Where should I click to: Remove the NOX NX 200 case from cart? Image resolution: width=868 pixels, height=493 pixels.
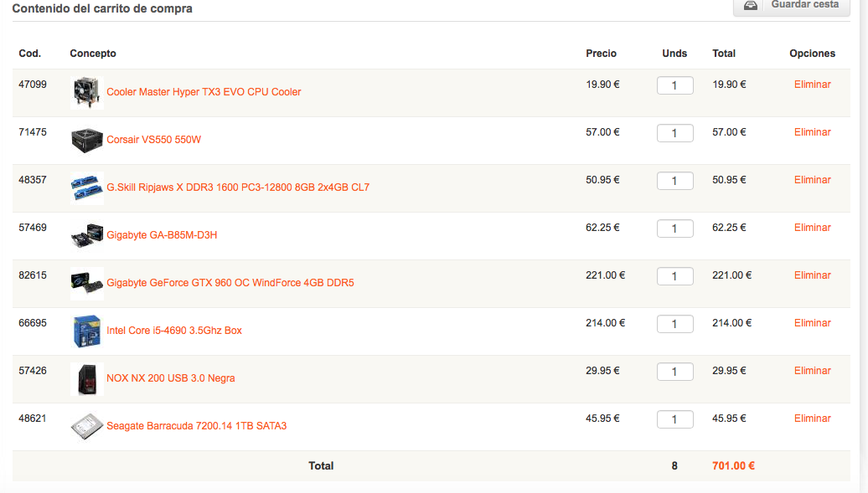click(812, 371)
